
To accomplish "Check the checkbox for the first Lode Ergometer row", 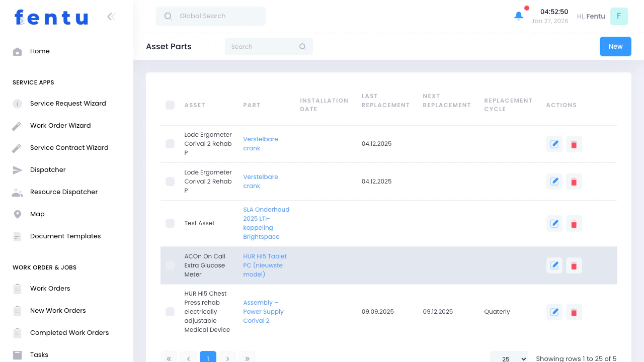I will point(170,144).
